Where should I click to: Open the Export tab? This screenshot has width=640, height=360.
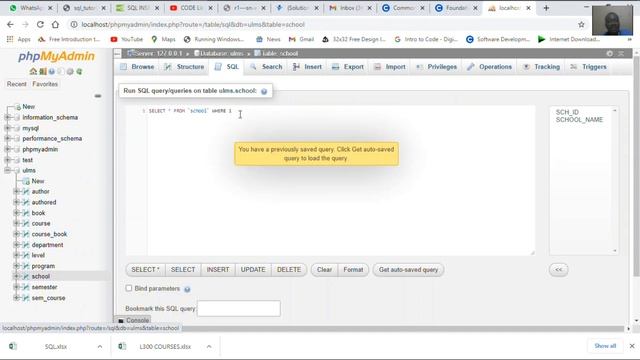point(348,67)
